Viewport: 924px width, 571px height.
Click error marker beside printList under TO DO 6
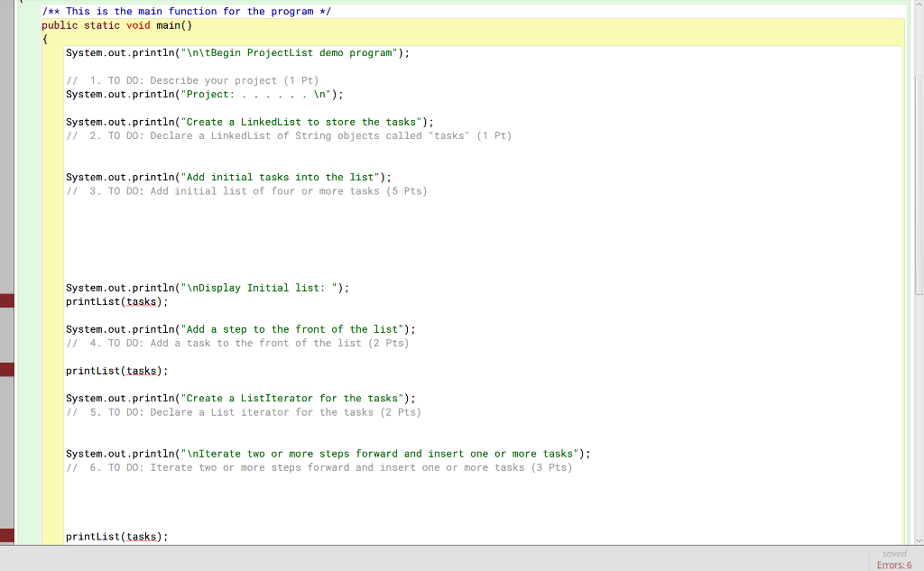coord(7,535)
